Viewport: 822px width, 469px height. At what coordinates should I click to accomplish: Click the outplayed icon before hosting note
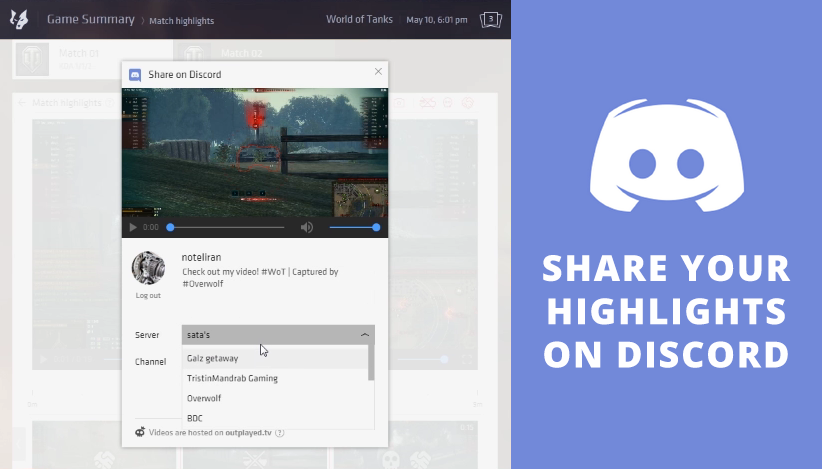coord(140,432)
